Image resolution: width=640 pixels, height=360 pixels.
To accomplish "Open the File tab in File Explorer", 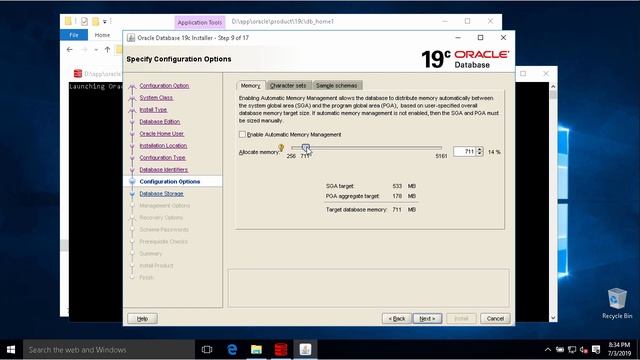I will [x=74, y=35].
